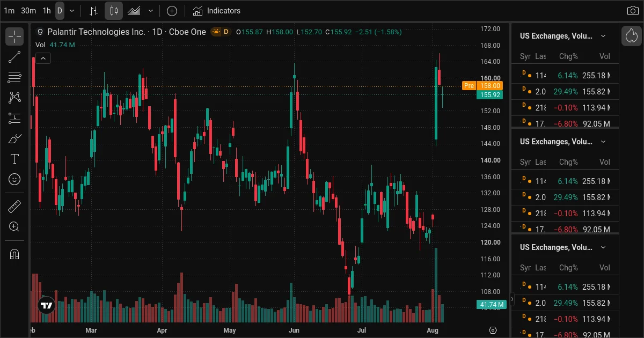
Task: Click the compare or add symbol icon
Action: coord(172,11)
